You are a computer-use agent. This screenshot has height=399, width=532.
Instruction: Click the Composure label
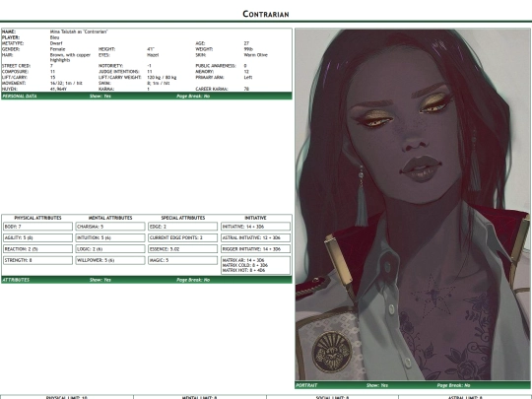(x=15, y=72)
